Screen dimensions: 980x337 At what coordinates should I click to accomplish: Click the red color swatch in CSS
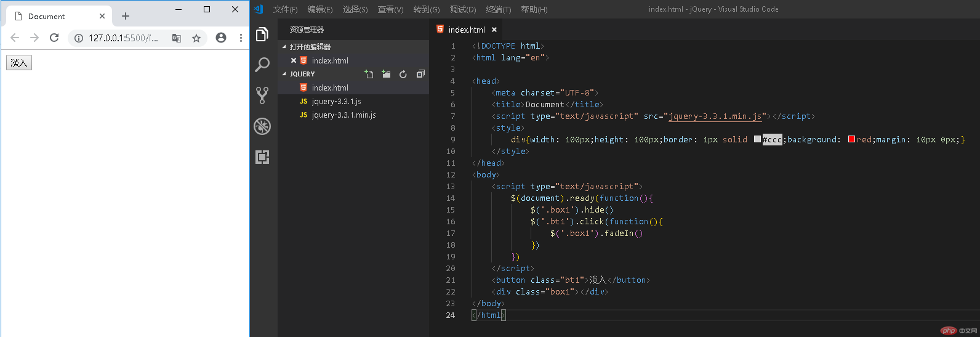click(851, 139)
